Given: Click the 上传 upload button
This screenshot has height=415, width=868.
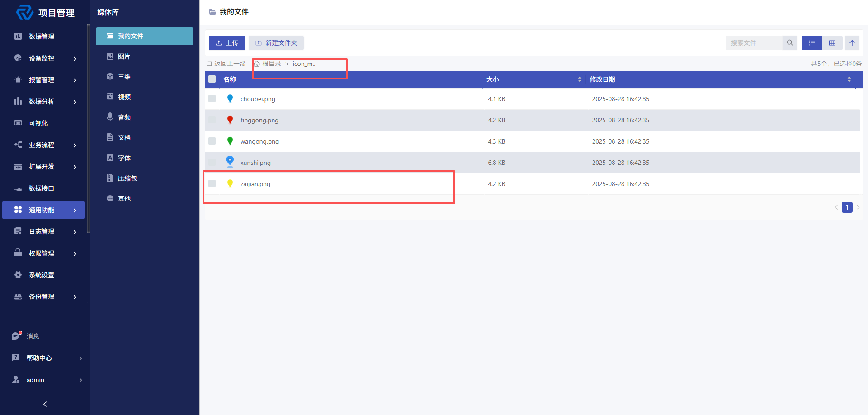Looking at the screenshot, I should click(227, 43).
